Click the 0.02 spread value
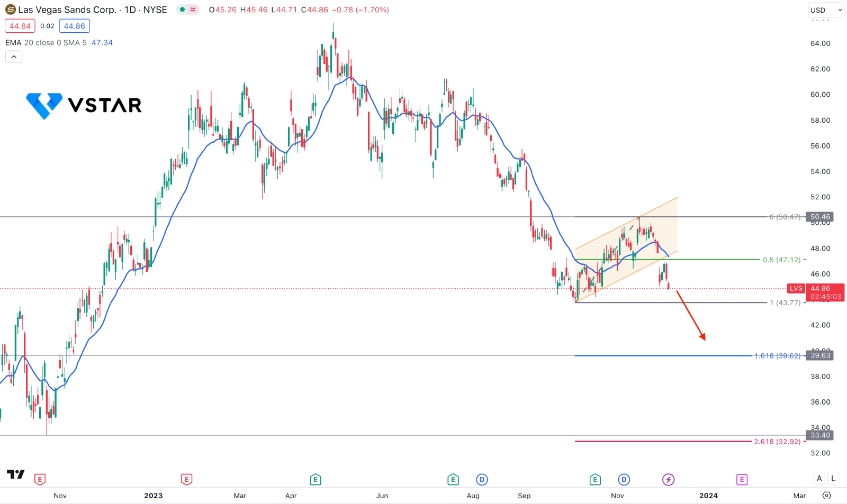This screenshot has height=504, width=847. click(x=47, y=26)
